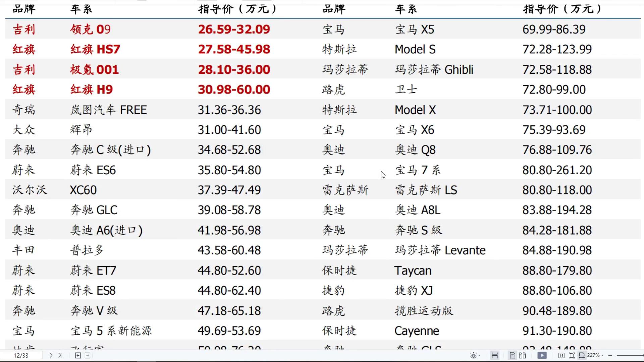This screenshot has height=362, width=644.
Task: Start slideshow playback
Action: 542,355
